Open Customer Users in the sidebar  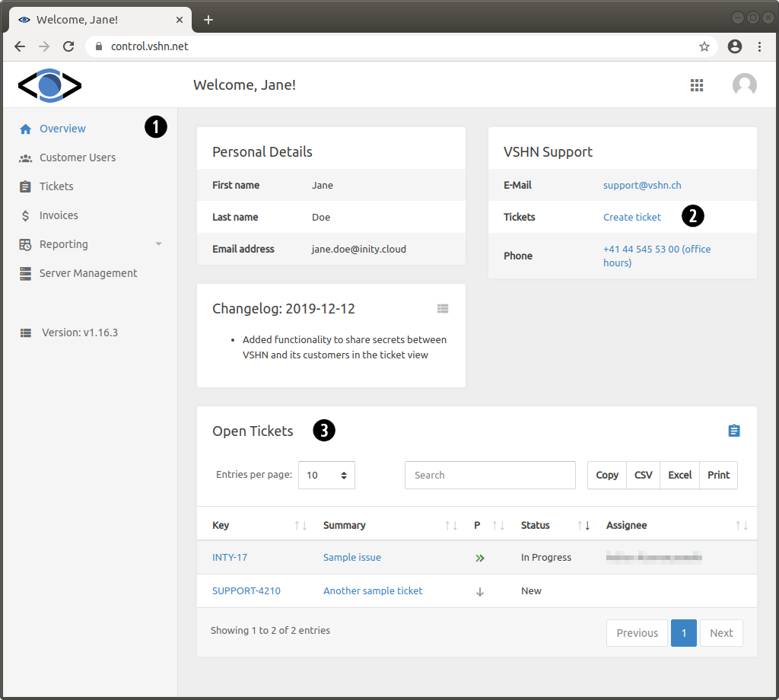[x=78, y=157]
